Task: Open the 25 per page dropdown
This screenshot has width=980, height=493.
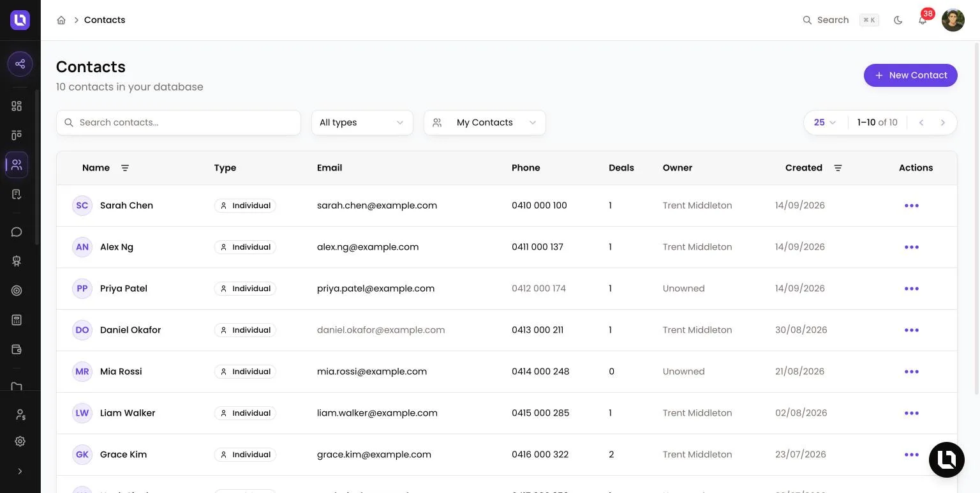Action: (x=824, y=123)
